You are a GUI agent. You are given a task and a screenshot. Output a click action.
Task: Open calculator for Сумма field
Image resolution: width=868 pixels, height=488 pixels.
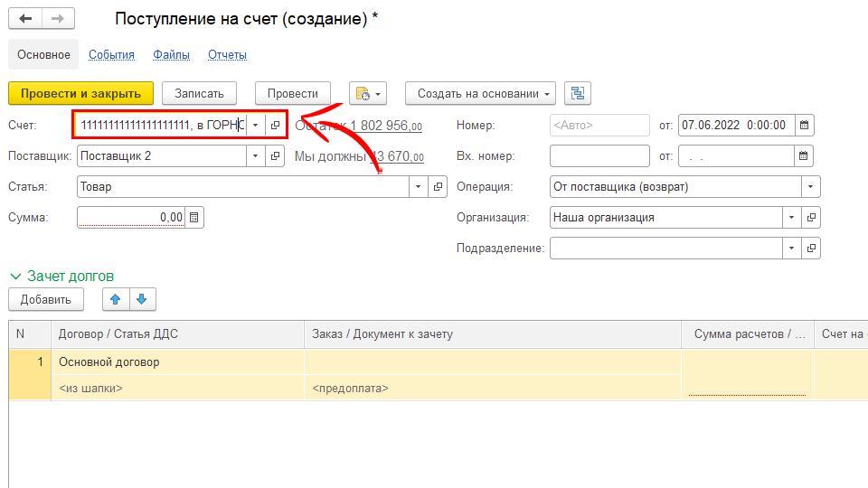(x=194, y=217)
